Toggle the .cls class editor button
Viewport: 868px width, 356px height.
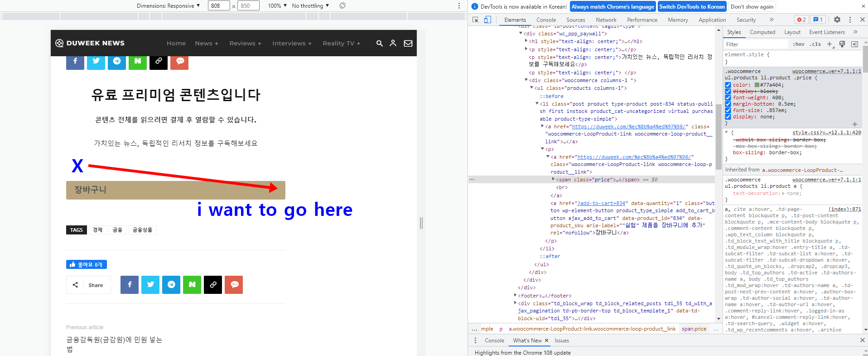[x=815, y=44]
